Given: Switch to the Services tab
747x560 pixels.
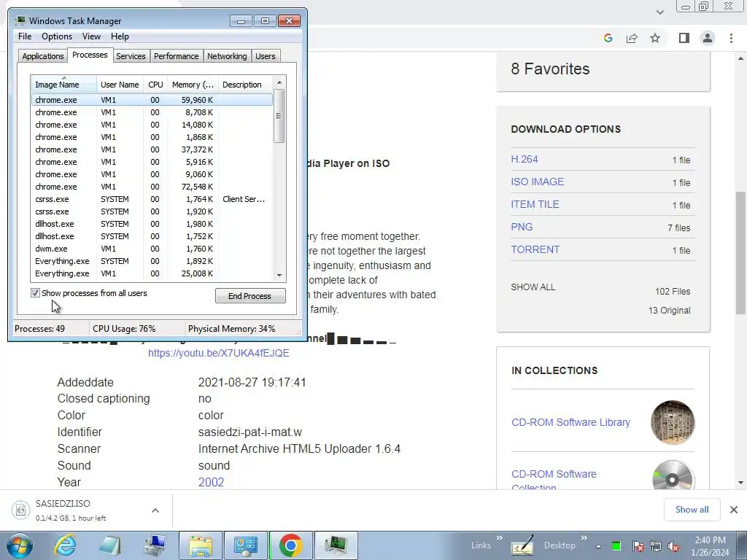Looking at the screenshot, I should pos(131,56).
